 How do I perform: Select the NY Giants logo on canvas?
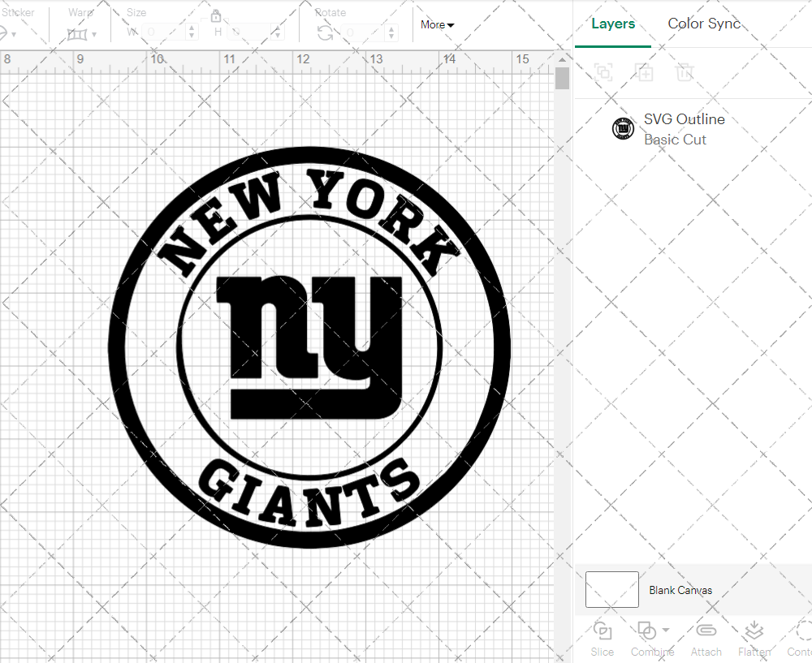pos(309,347)
